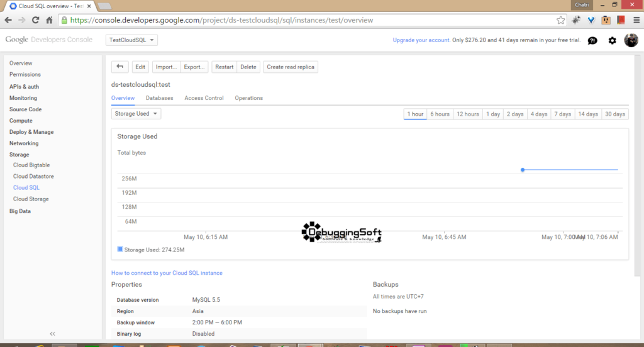Image resolution: width=644 pixels, height=347 pixels.
Task: Open the Chrome menu hamburger icon
Action: coord(636,20)
